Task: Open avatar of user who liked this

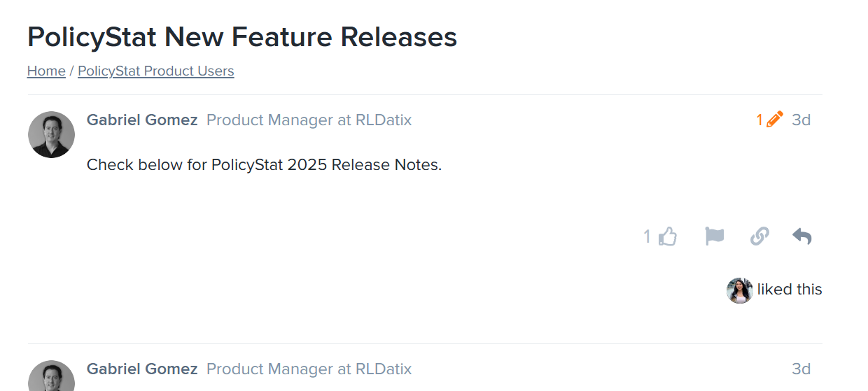Action: point(739,290)
